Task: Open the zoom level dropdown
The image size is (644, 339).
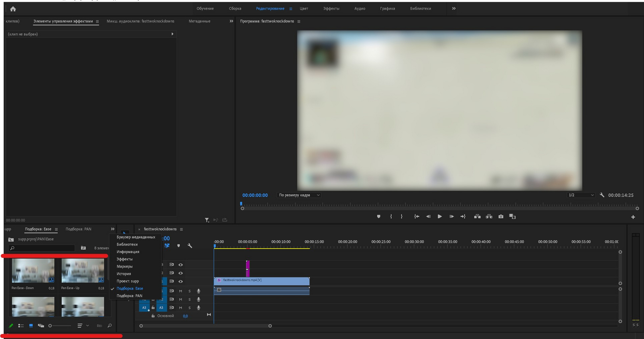Action: coord(299,195)
